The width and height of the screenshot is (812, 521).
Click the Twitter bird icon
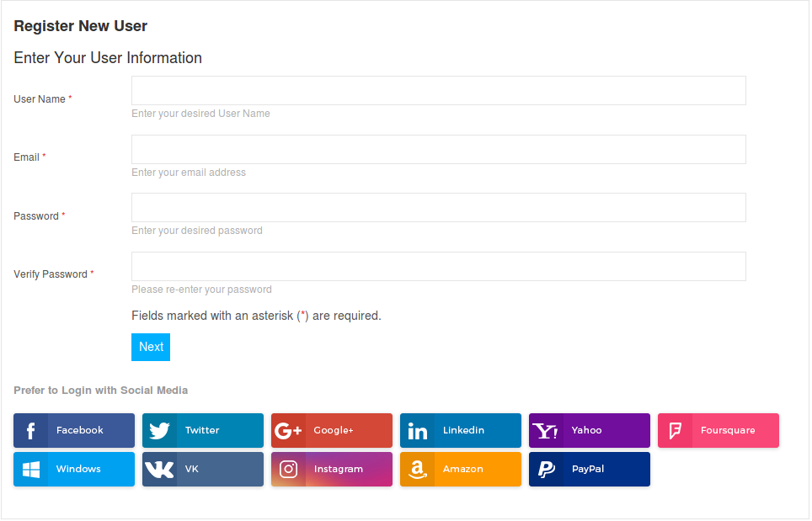(159, 431)
